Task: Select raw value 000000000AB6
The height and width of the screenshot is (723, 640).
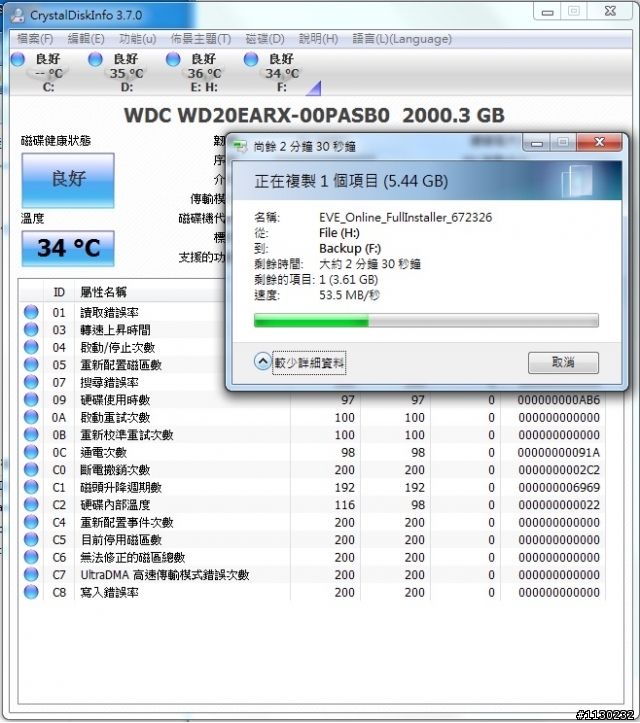Action: [x=558, y=400]
